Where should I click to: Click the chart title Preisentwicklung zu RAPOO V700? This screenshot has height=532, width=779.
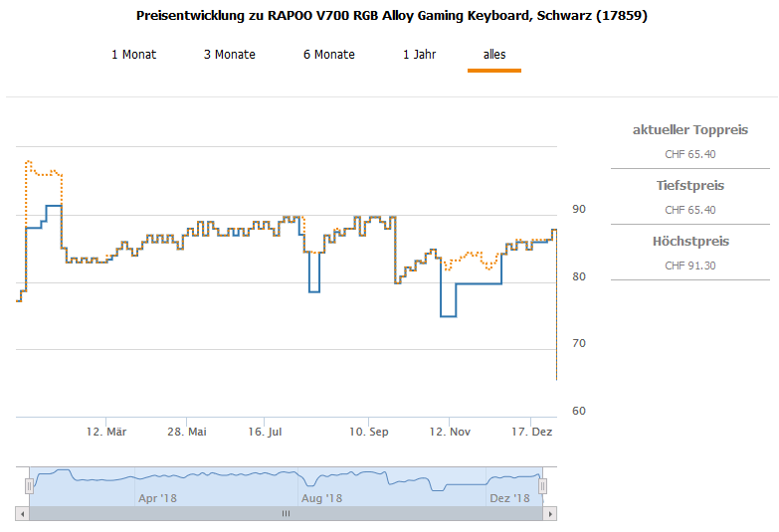pyautogui.click(x=389, y=17)
